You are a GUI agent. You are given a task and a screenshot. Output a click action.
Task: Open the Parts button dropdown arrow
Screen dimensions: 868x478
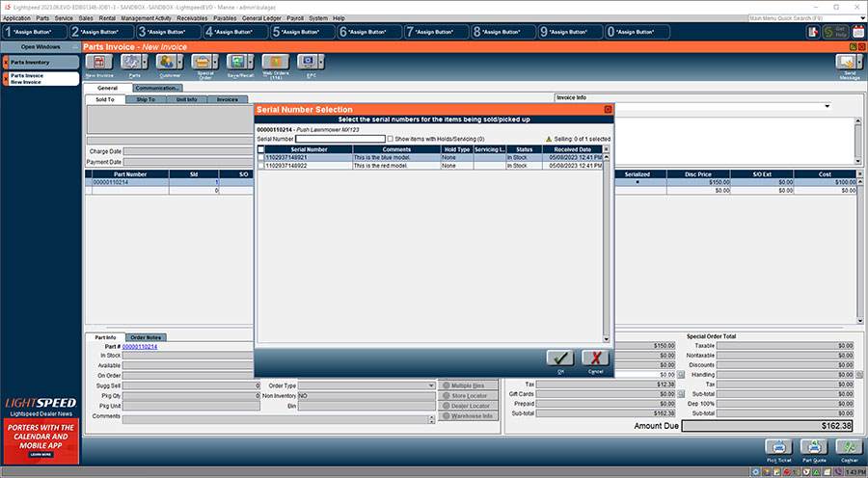point(145,62)
